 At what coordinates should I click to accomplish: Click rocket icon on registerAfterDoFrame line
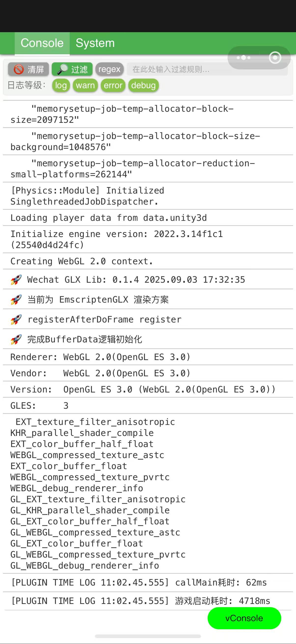pyautogui.click(x=16, y=320)
